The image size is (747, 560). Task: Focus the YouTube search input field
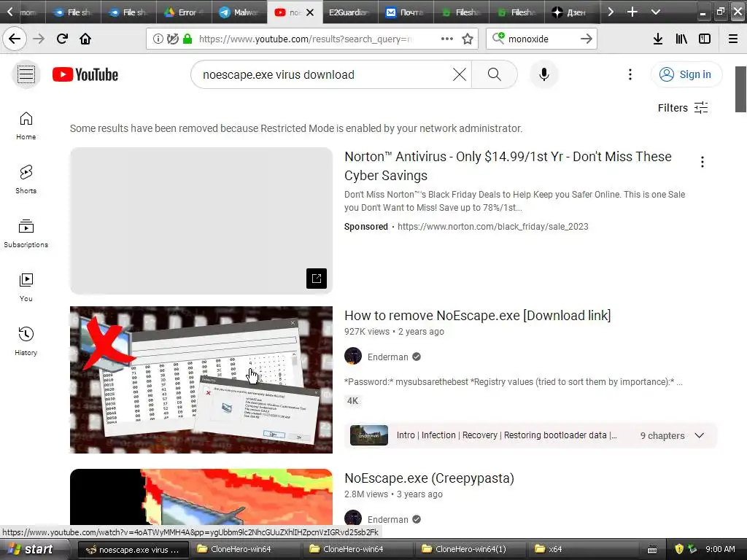(324, 75)
